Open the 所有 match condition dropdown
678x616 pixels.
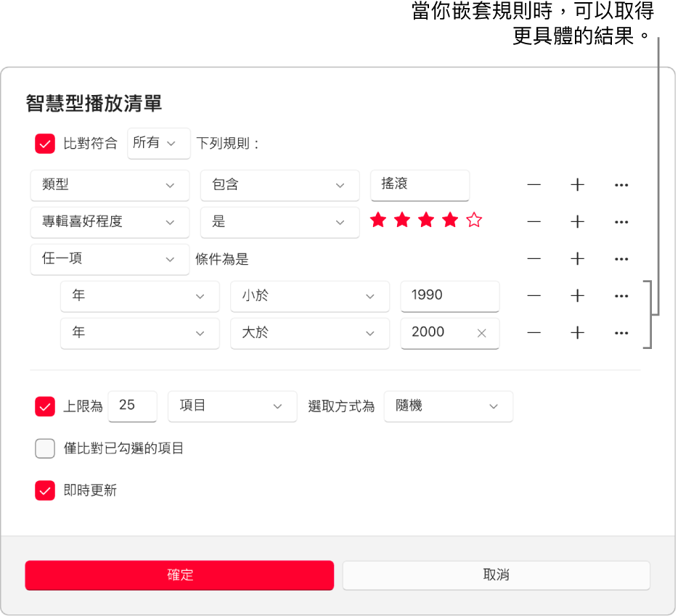[x=158, y=143]
